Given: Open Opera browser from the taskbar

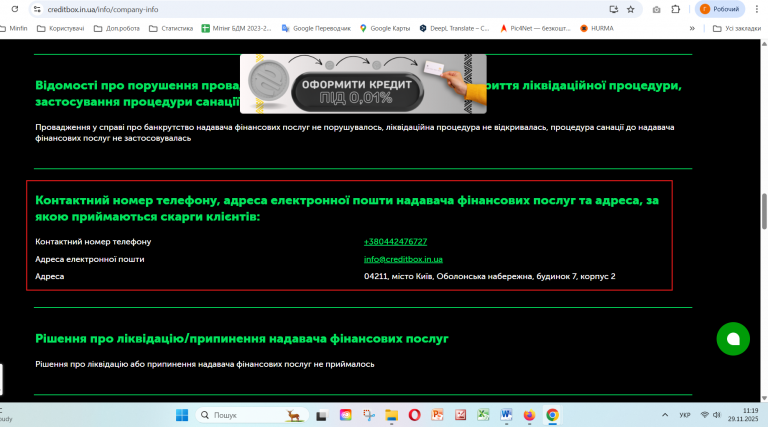Looking at the screenshot, I should coord(414,415).
